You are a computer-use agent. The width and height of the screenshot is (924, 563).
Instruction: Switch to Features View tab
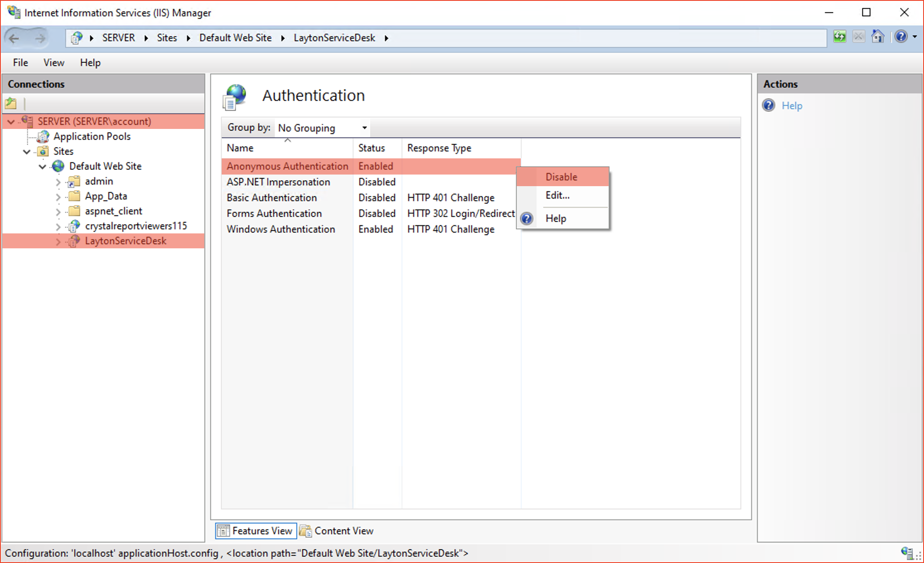point(256,531)
